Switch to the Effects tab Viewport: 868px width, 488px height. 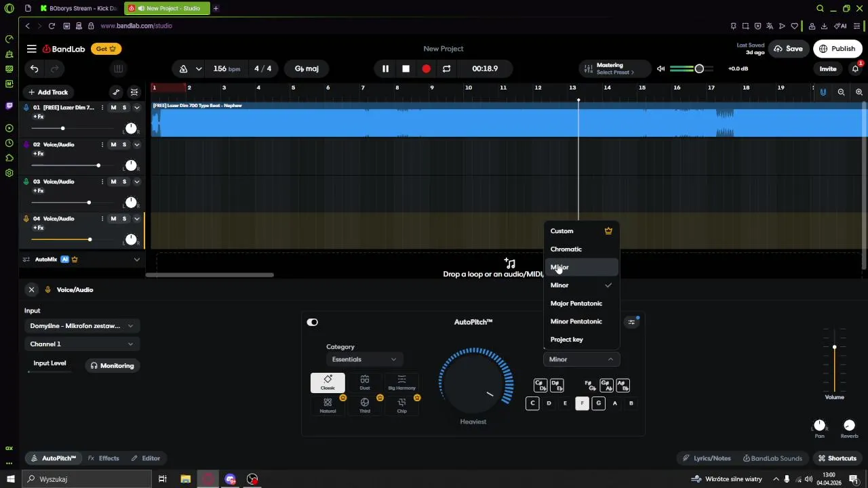point(104,458)
